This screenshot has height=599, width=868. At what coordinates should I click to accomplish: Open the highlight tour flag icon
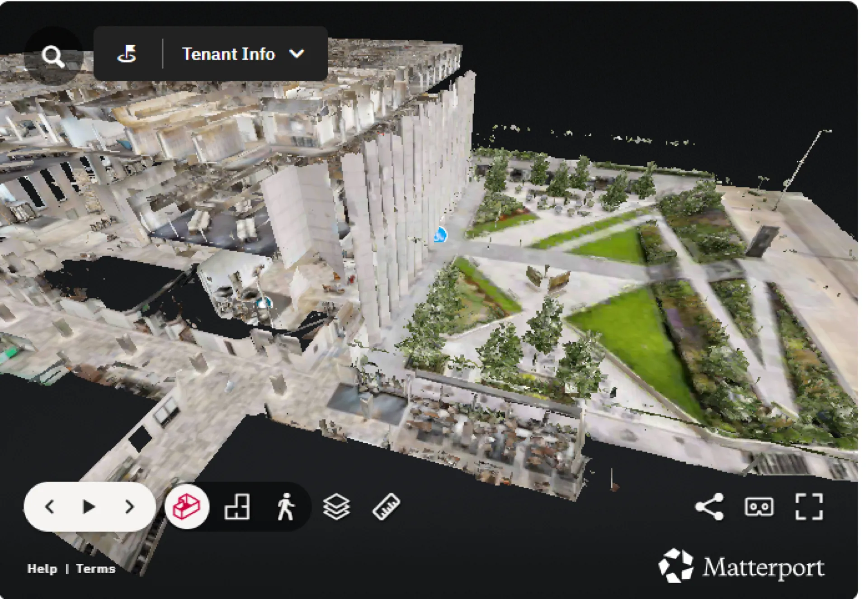tap(127, 54)
